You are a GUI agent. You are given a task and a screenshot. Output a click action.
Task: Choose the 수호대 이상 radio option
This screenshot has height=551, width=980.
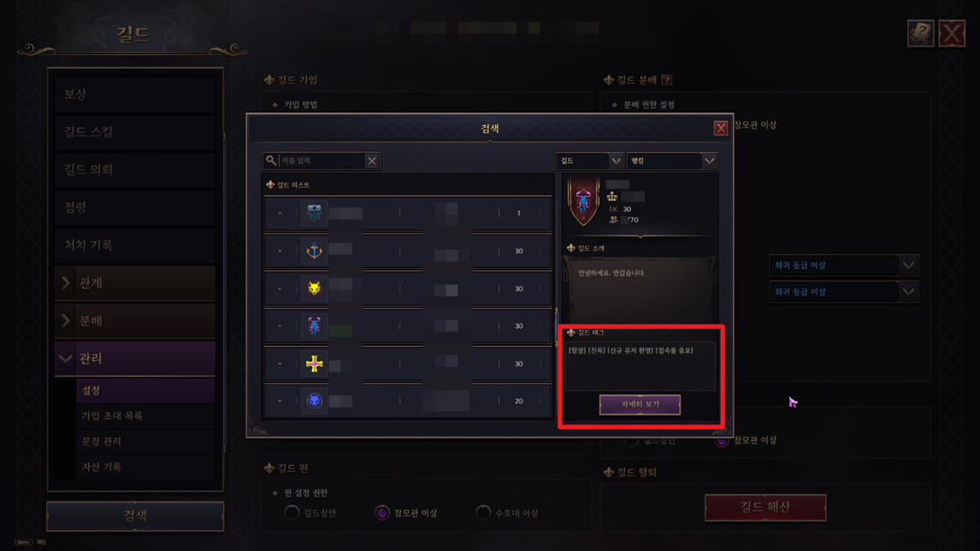click(483, 513)
